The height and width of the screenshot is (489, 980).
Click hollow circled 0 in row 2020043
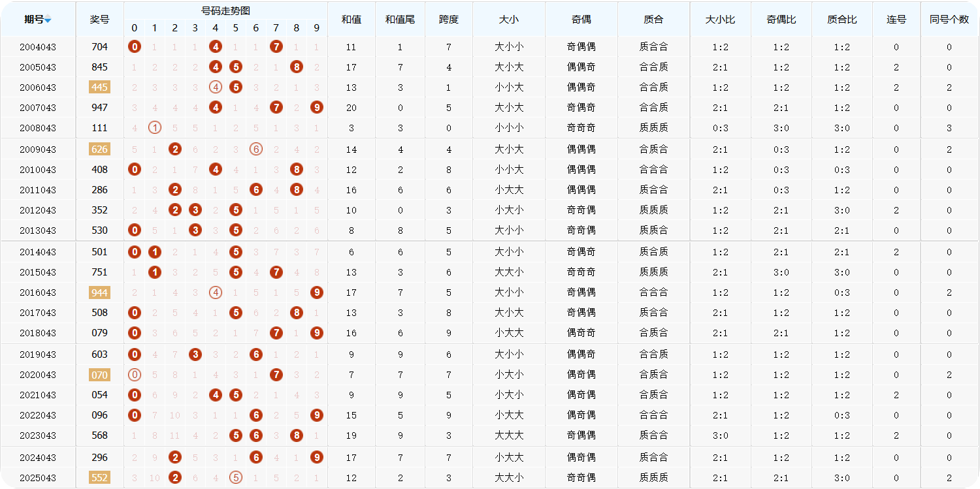coord(135,375)
